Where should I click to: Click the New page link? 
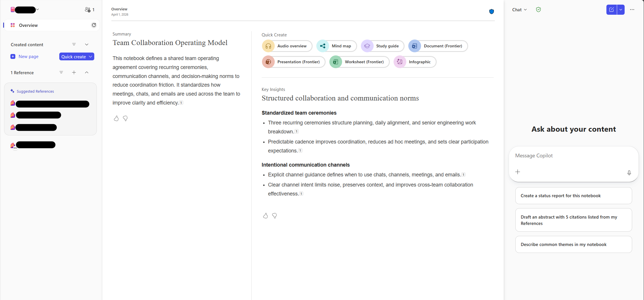point(28,56)
